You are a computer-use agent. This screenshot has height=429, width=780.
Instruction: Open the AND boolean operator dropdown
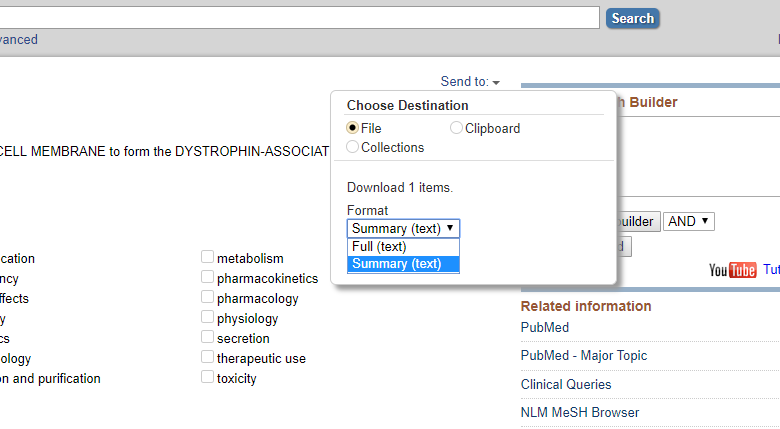click(689, 221)
